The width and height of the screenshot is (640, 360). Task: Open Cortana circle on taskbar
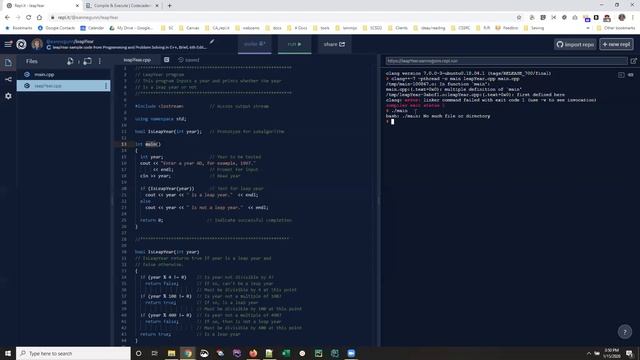(138, 353)
